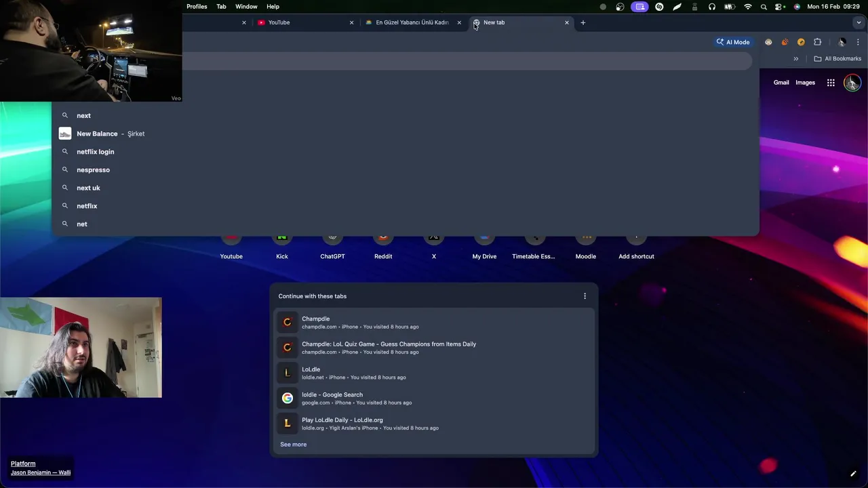This screenshot has height=488, width=868.
Task: Click the AI Mode button
Action: point(733,42)
